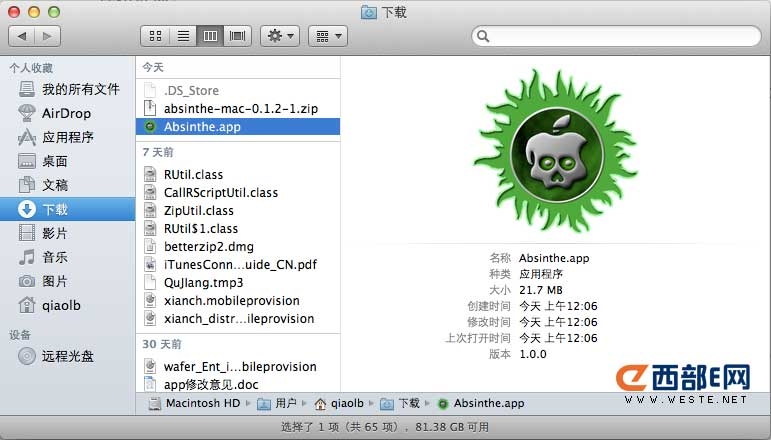
Task: Click the 音乐 music note icon
Action: pyautogui.click(x=27, y=257)
